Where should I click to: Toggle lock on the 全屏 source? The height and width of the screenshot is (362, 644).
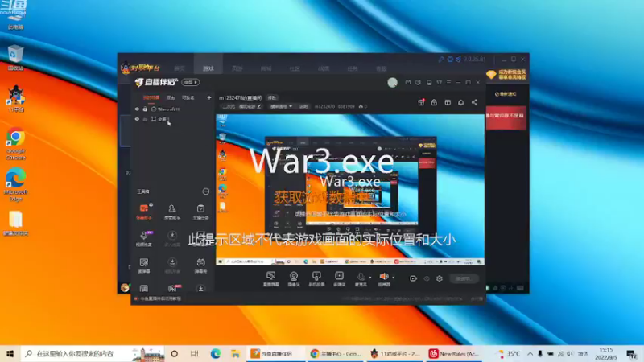(145, 119)
